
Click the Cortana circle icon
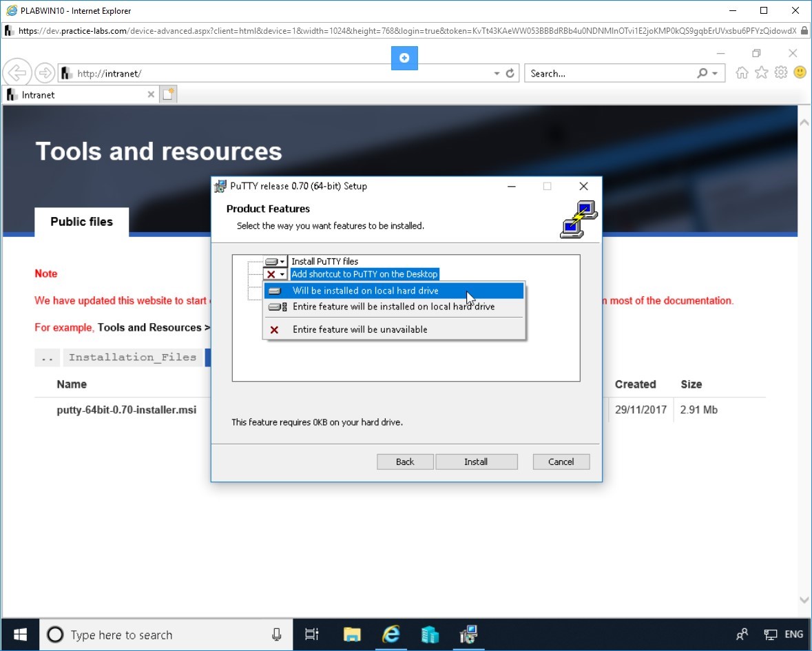(x=55, y=634)
